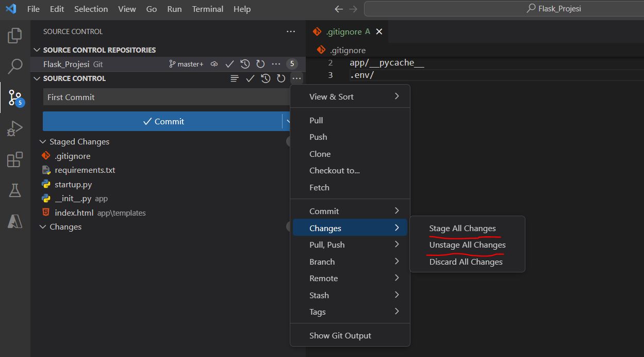Click the View as Tree icon
The width and height of the screenshot is (644, 357).
coord(235,78)
